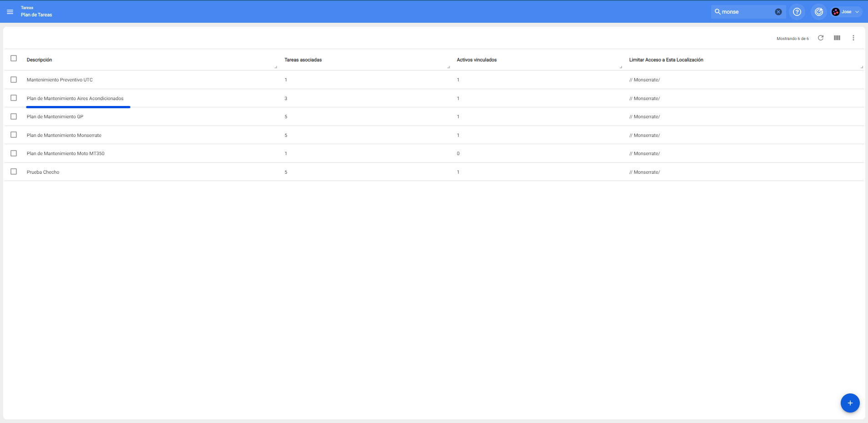Check the Mantenimiento Preventivo UTC row

(14, 80)
